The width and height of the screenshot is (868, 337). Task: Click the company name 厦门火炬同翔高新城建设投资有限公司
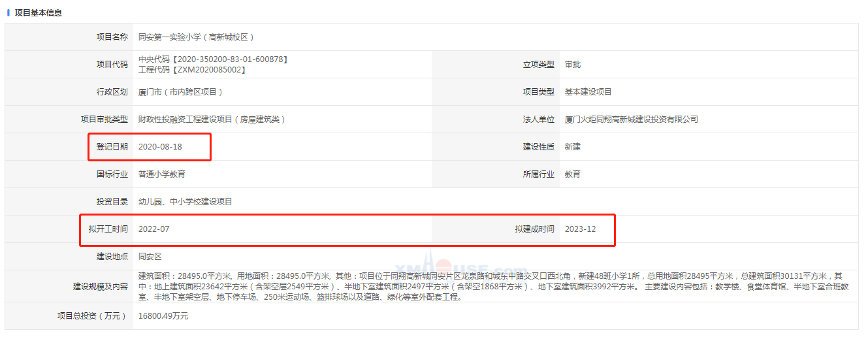coord(632,120)
